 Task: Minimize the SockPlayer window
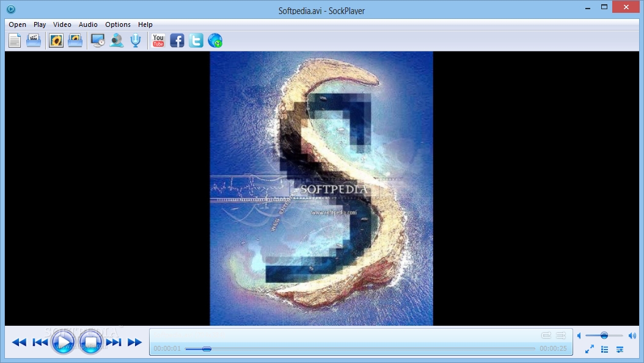click(x=588, y=7)
